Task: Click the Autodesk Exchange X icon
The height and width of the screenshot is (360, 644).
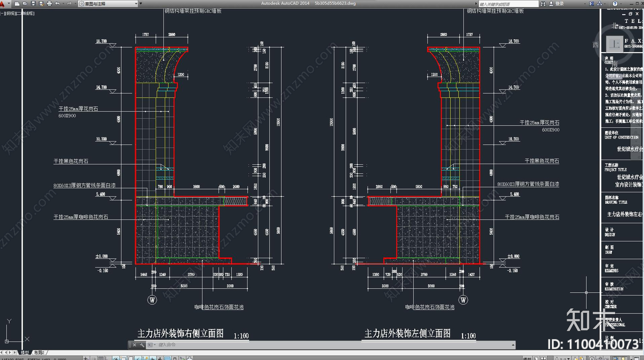Action: point(591,4)
